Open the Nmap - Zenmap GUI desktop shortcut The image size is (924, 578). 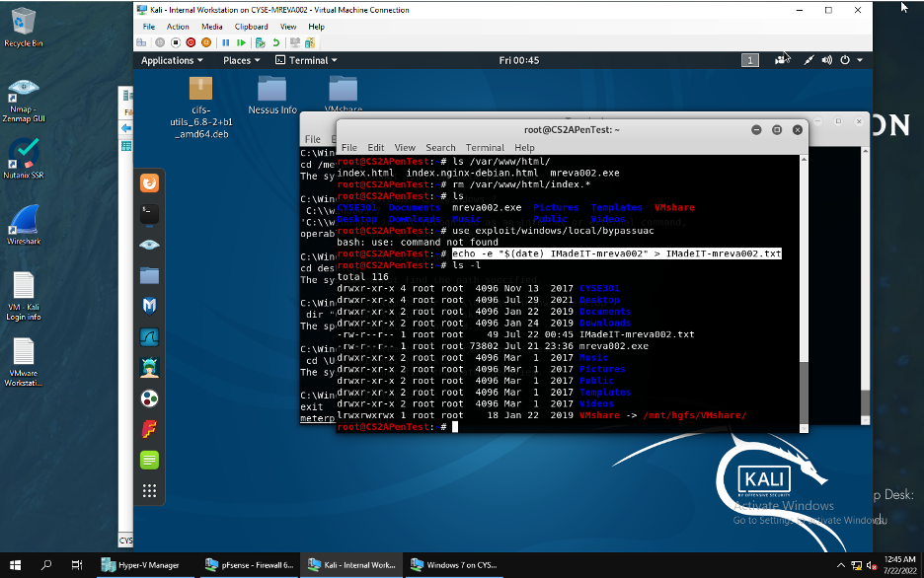pos(24,101)
